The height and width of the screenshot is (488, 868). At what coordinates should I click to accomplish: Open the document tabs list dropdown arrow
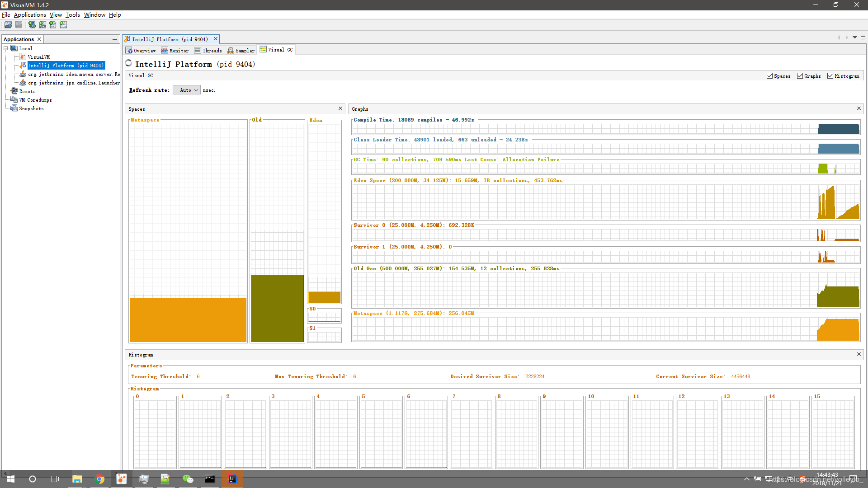[855, 38]
